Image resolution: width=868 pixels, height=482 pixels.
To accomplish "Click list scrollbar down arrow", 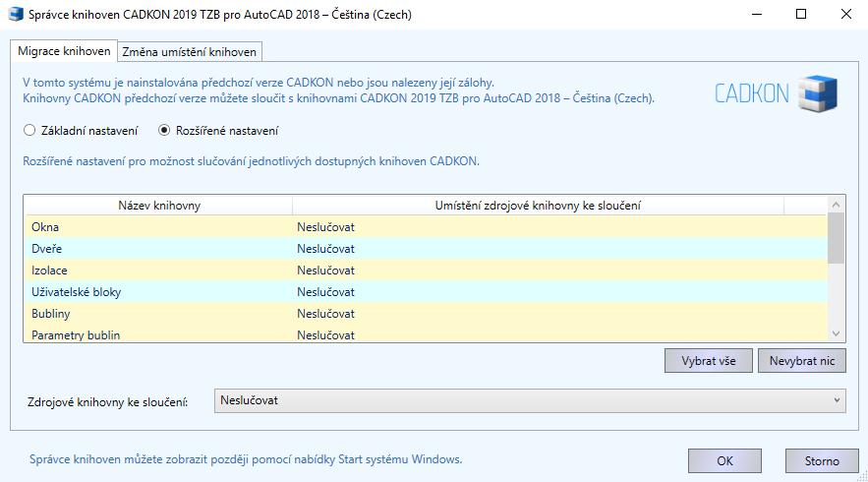I will click(x=836, y=333).
